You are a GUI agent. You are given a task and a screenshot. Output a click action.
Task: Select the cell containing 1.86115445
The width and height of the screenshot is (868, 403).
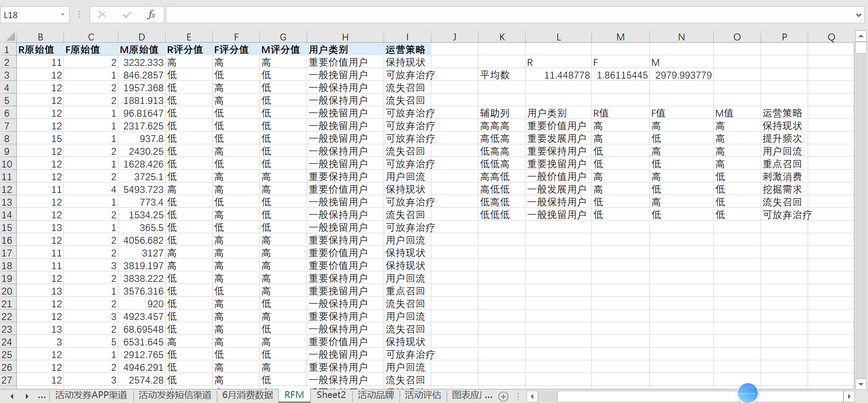coord(621,75)
